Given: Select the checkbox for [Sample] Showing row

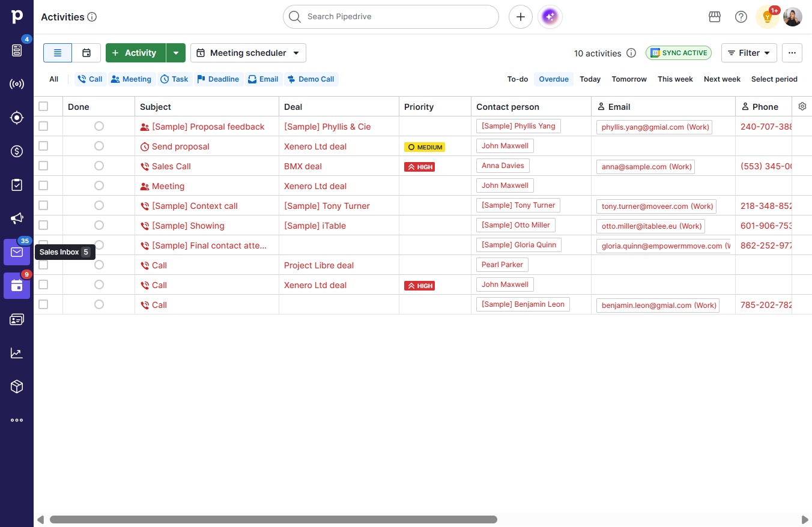Looking at the screenshot, I should click(43, 225).
